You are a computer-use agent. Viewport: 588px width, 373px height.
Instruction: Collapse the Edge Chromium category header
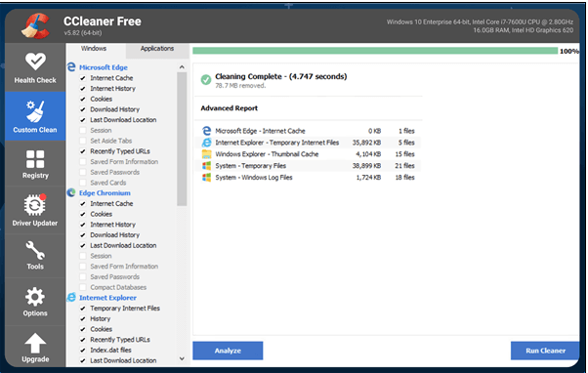(105, 193)
